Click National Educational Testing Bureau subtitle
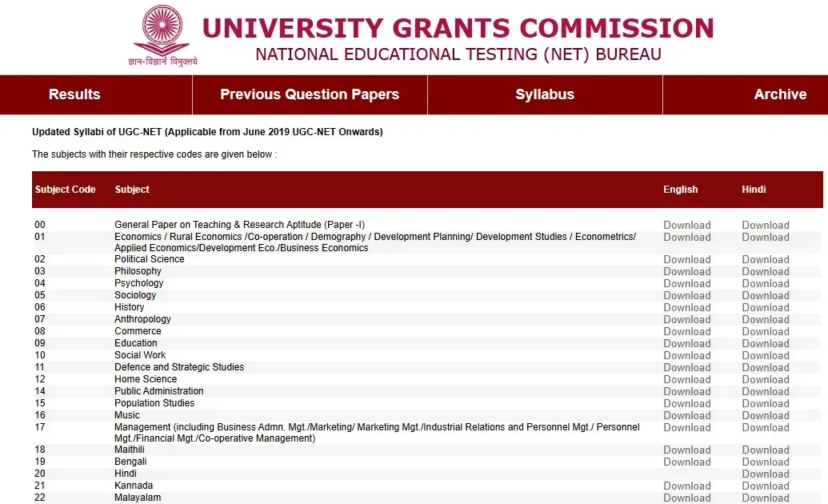Screen dimensions: 828x504 click(x=458, y=54)
